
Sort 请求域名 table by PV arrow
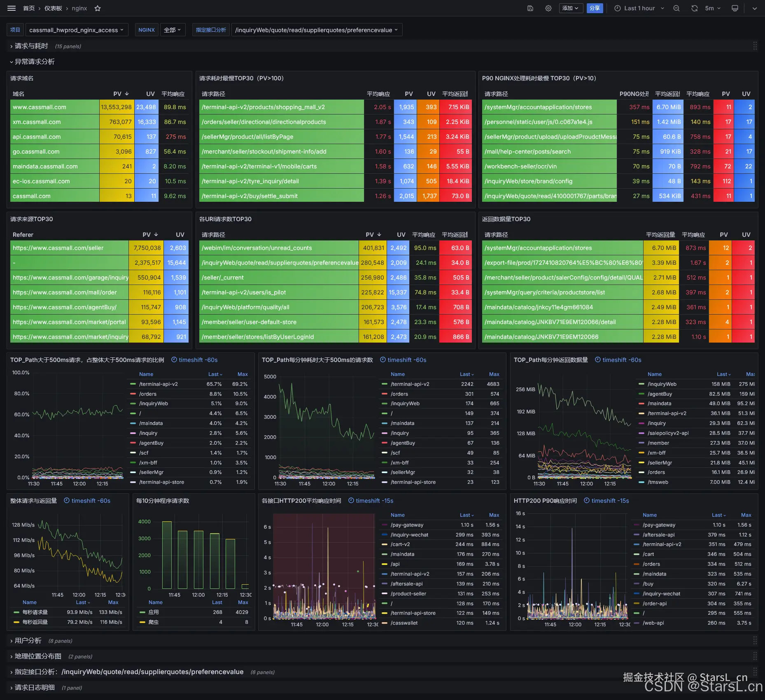tap(127, 94)
